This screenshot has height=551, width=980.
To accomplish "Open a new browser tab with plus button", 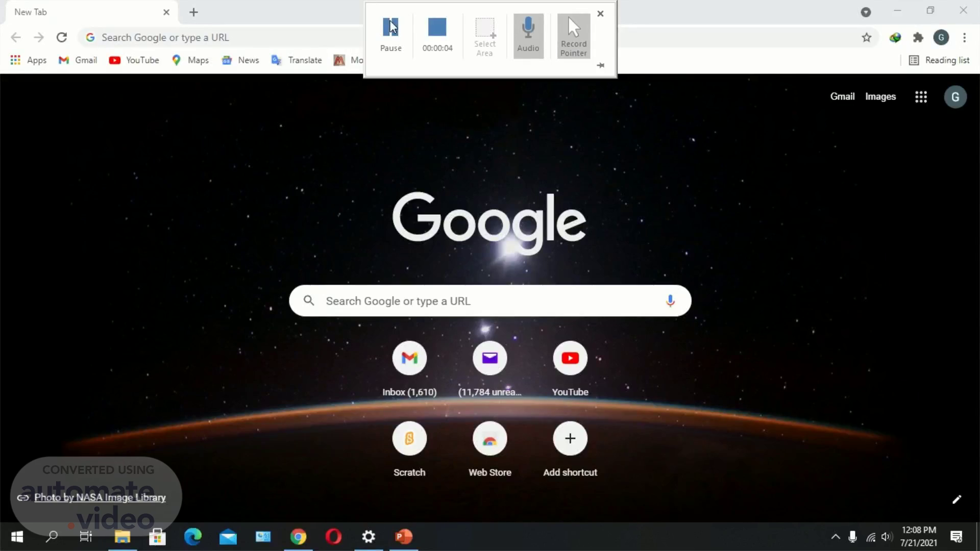I will tap(193, 12).
